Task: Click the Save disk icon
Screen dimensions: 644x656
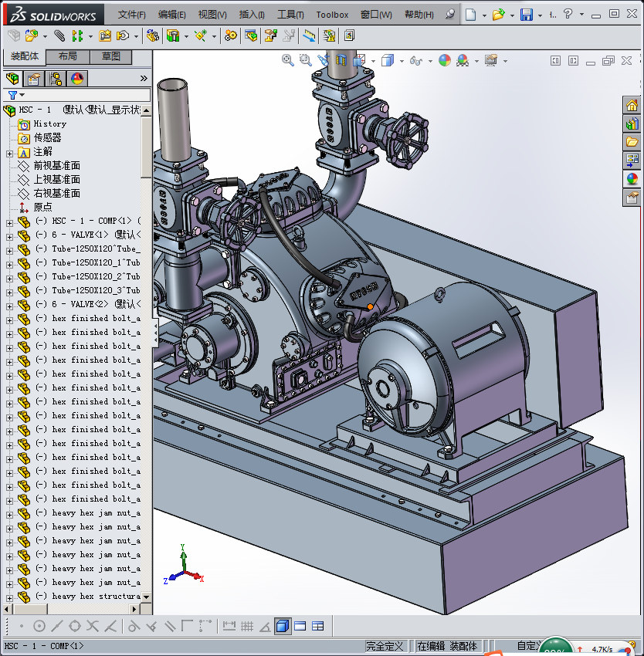Action: click(526, 15)
